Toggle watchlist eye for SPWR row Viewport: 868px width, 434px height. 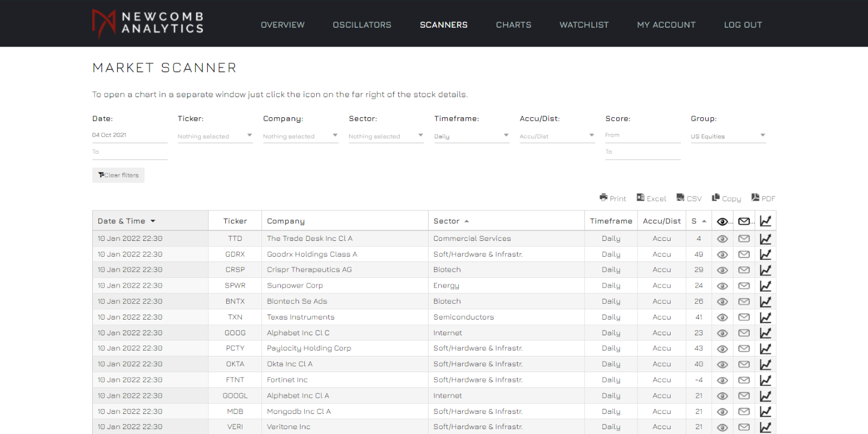722,286
